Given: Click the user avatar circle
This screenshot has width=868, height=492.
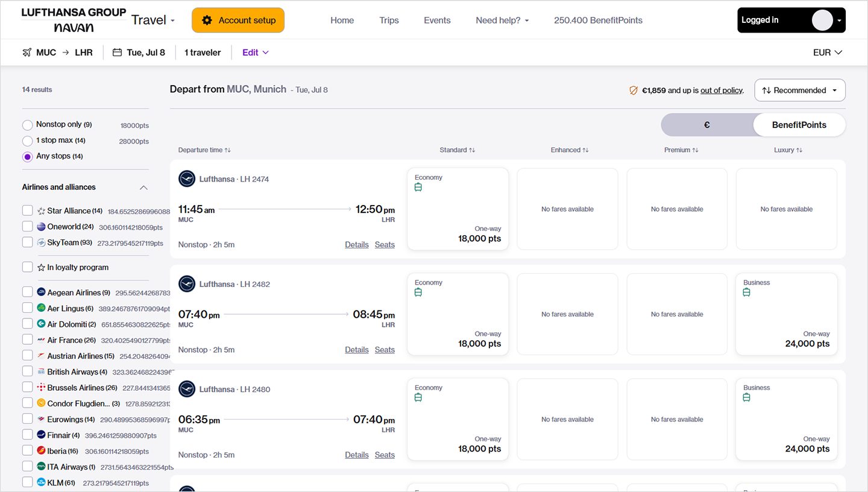Looking at the screenshot, I should 822,20.
